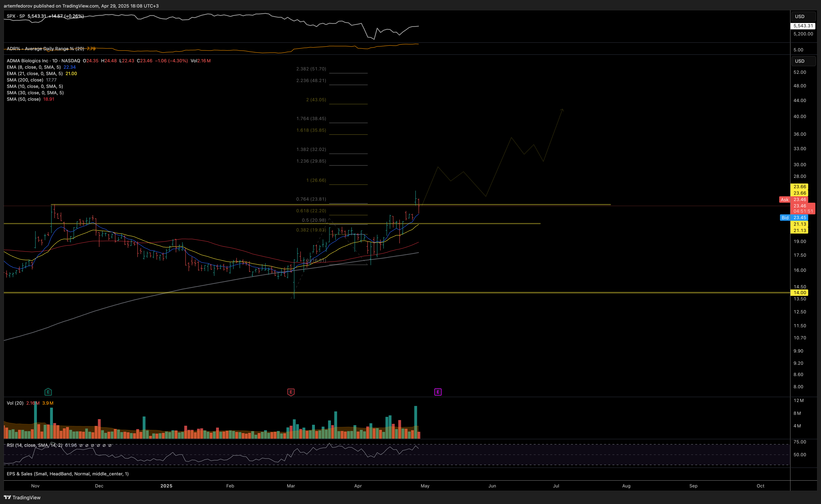Viewport: 821px width, 504px height.
Task: Click the EMA 8 value 22.34
Action: 70,67
